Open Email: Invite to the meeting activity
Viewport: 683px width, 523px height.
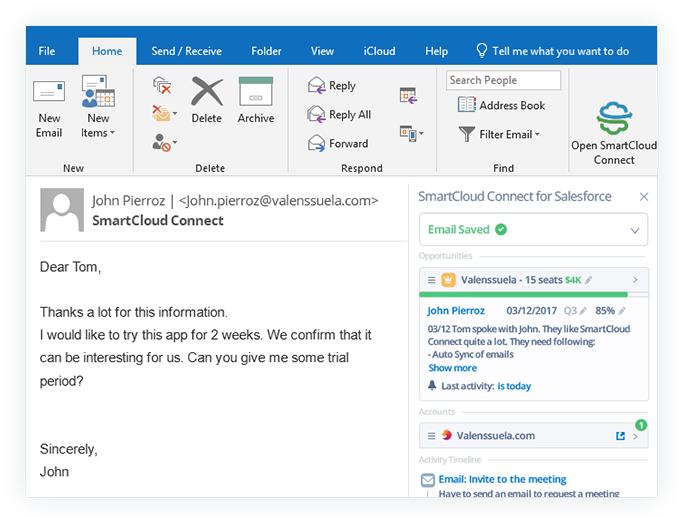pyautogui.click(x=502, y=479)
